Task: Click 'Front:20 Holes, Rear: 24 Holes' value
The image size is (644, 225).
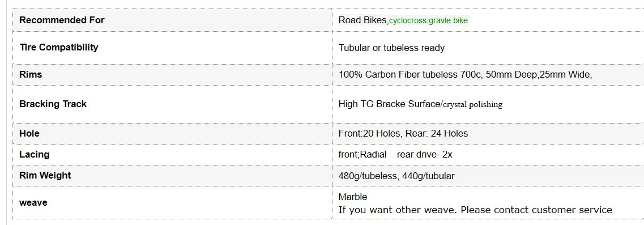Action: point(403,134)
